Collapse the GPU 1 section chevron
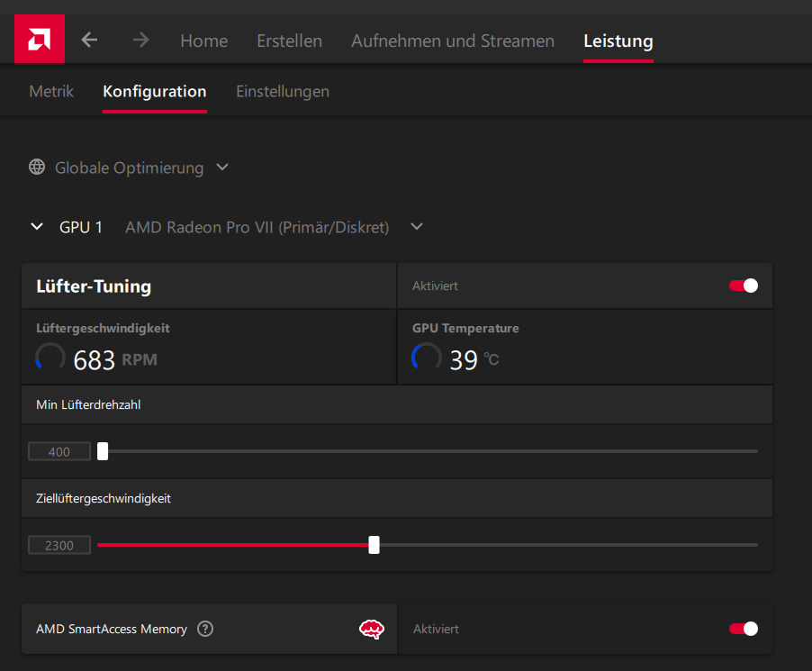This screenshot has width=812, height=671. [37, 226]
